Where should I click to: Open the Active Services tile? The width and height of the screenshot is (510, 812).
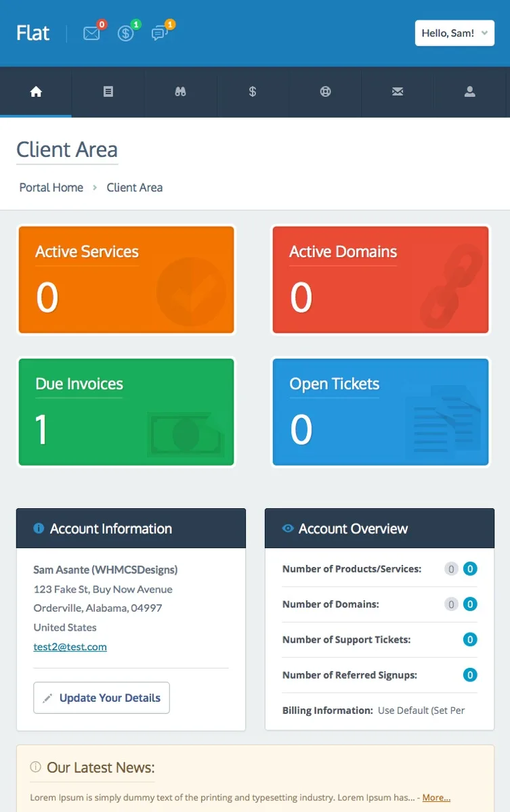127,280
